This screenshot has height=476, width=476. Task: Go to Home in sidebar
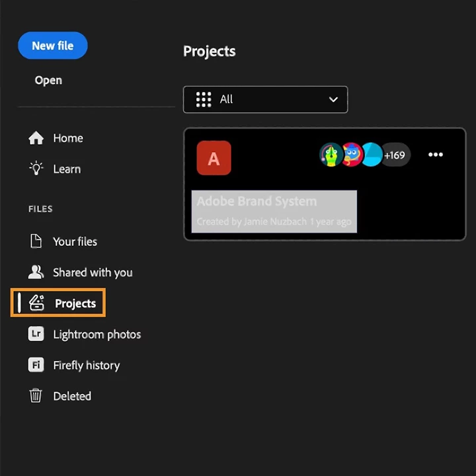click(68, 138)
